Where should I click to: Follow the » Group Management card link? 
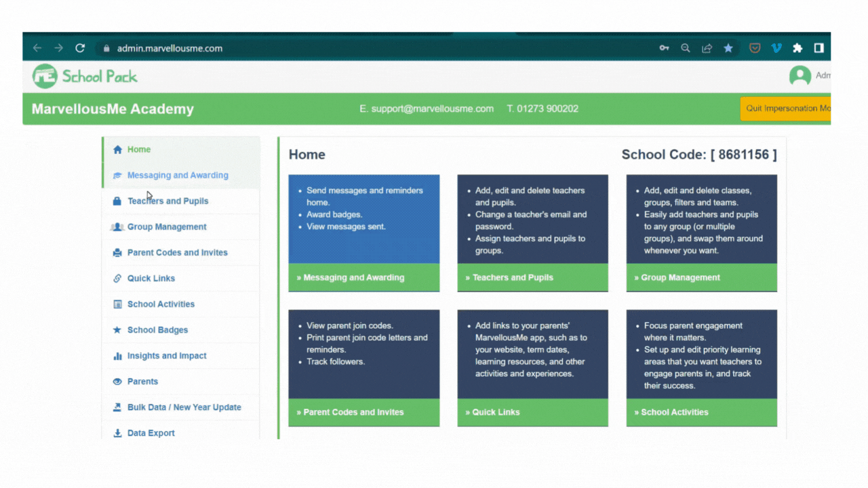coord(680,278)
